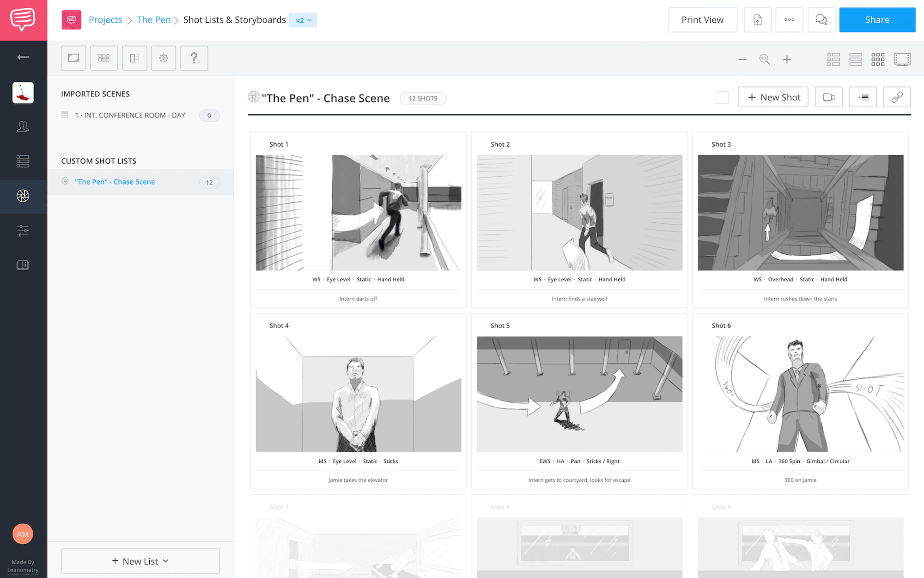The height and width of the screenshot is (578, 924).
Task: Select the help question mark icon
Action: (194, 58)
